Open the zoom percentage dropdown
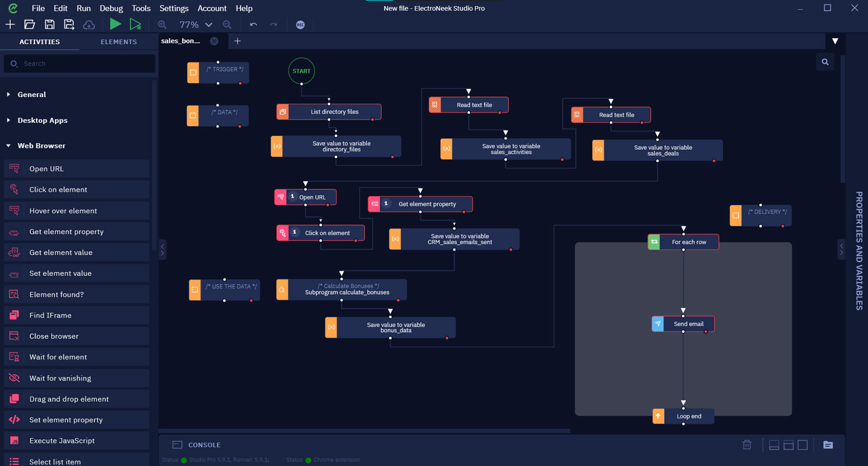This screenshot has height=466, width=868. pos(209,25)
